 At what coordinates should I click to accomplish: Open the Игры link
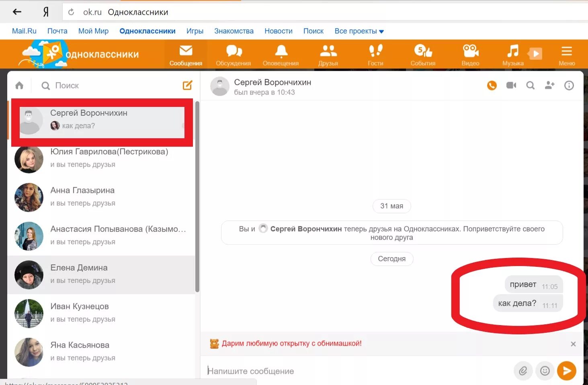click(x=195, y=31)
